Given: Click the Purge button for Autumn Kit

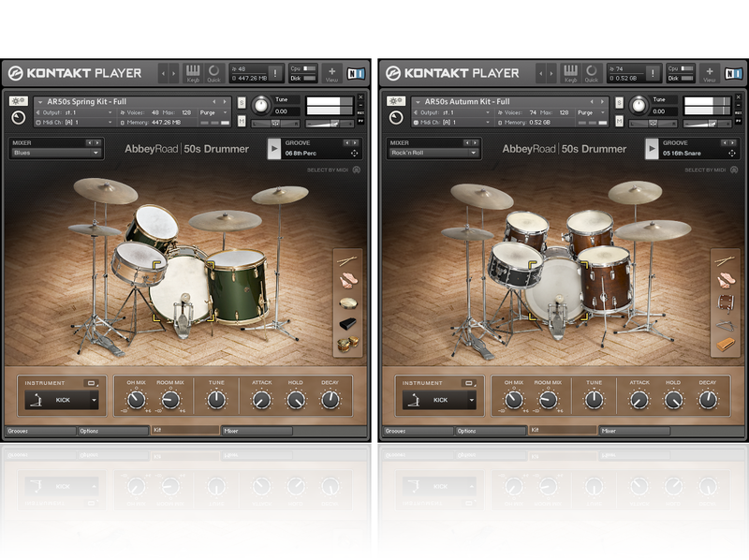Looking at the screenshot, I should tap(588, 112).
